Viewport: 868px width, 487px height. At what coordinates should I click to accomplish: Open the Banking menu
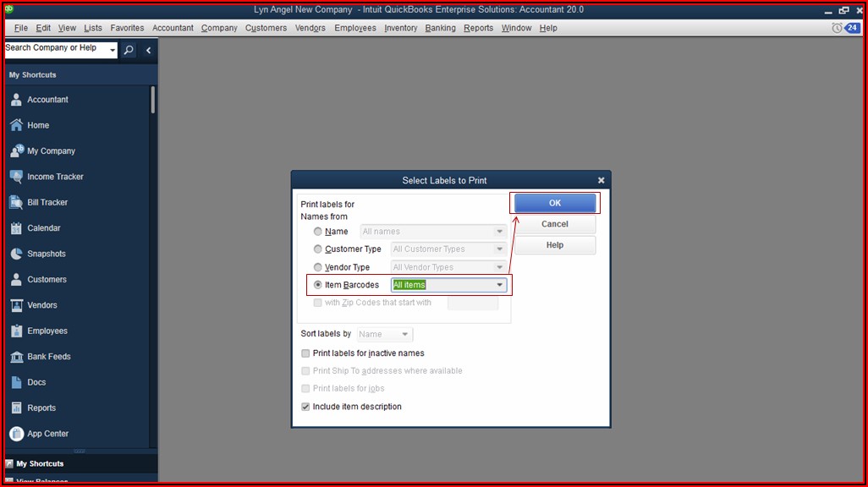coord(440,28)
